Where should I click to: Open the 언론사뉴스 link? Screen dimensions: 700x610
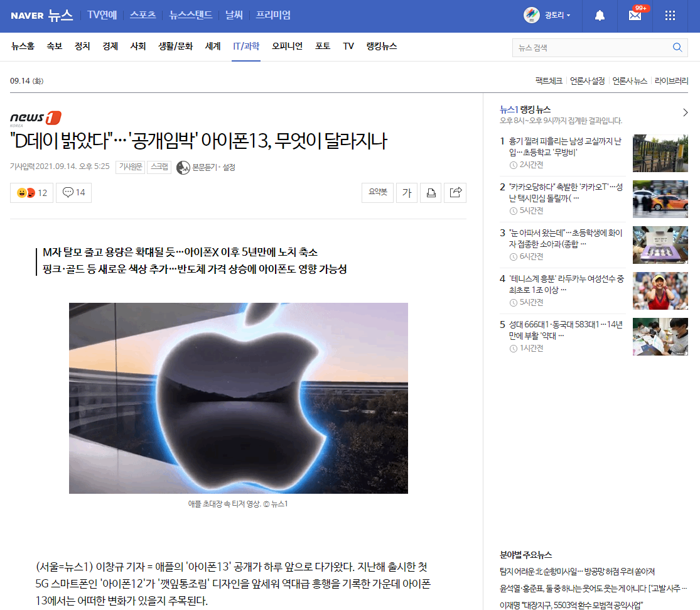630,81
